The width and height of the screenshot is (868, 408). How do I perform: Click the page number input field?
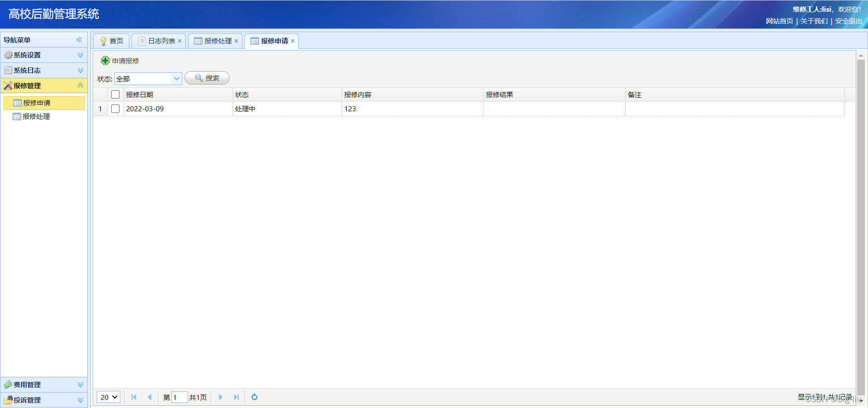click(x=179, y=397)
